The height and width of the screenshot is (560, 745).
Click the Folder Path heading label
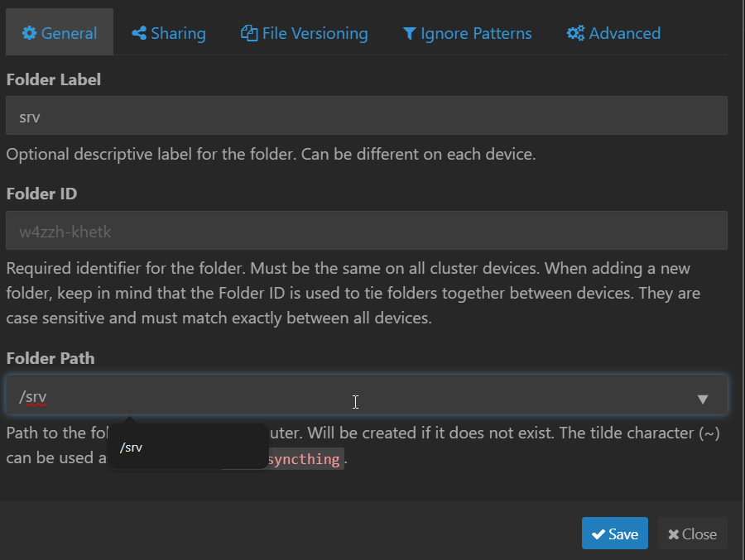point(50,359)
